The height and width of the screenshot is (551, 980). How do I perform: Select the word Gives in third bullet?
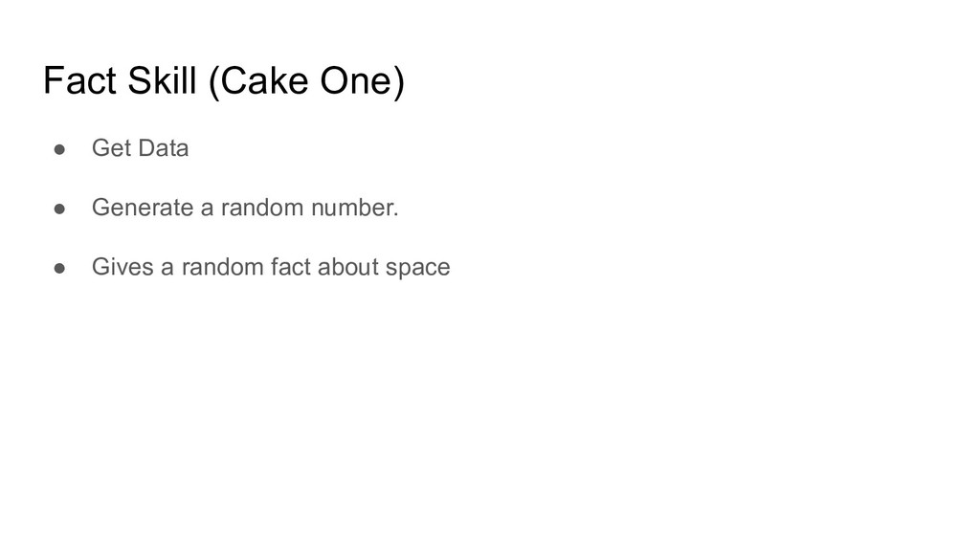(122, 267)
